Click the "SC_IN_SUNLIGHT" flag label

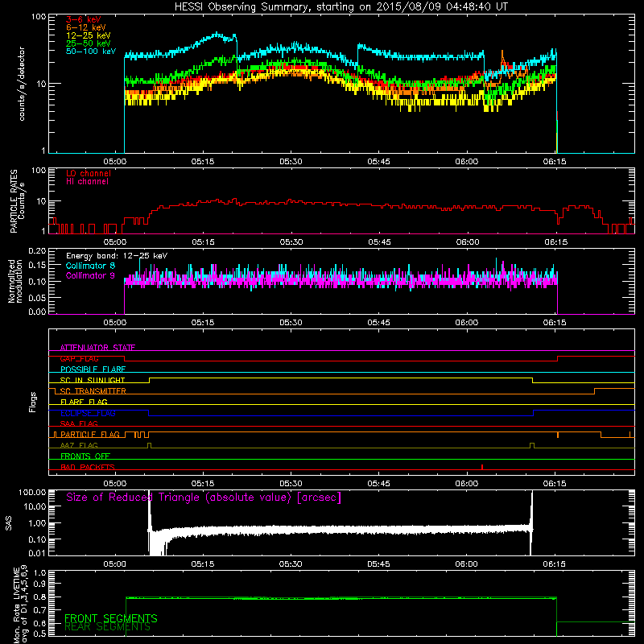click(x=93, y=380)
